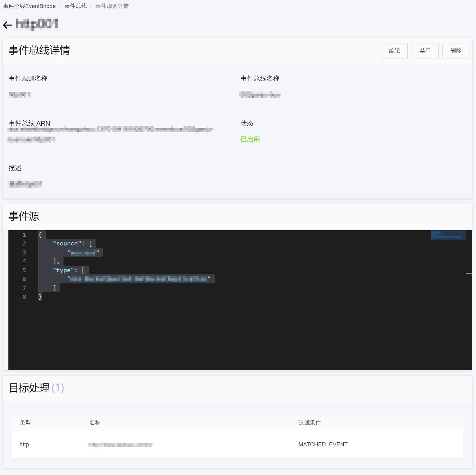Image resolution: width=476 pixels, height=475 pixels.
Task: Select the 已启用 status text
Action: [x=250, y=139]
